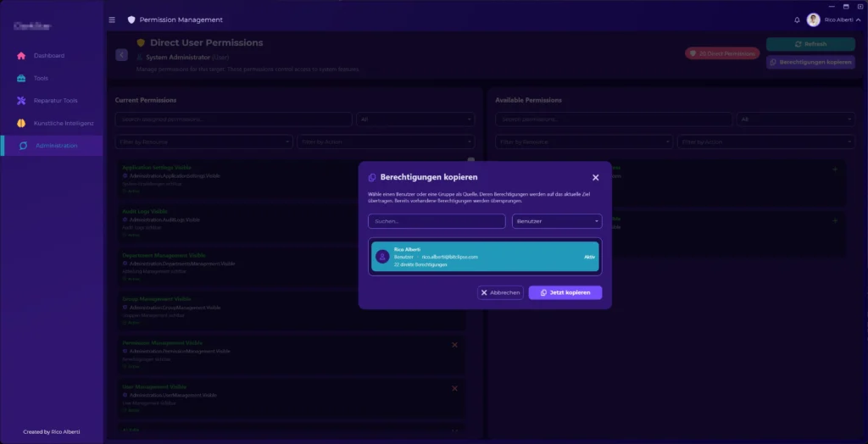
Task: Click the Search permissions field in Available Permissions
Action: pos(614,119)
